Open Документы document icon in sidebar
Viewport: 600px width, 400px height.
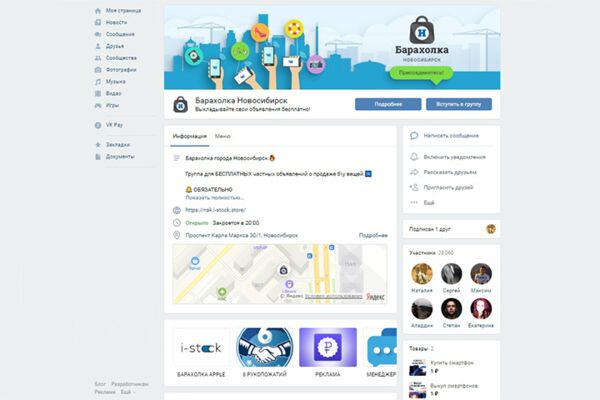(98, 157)
